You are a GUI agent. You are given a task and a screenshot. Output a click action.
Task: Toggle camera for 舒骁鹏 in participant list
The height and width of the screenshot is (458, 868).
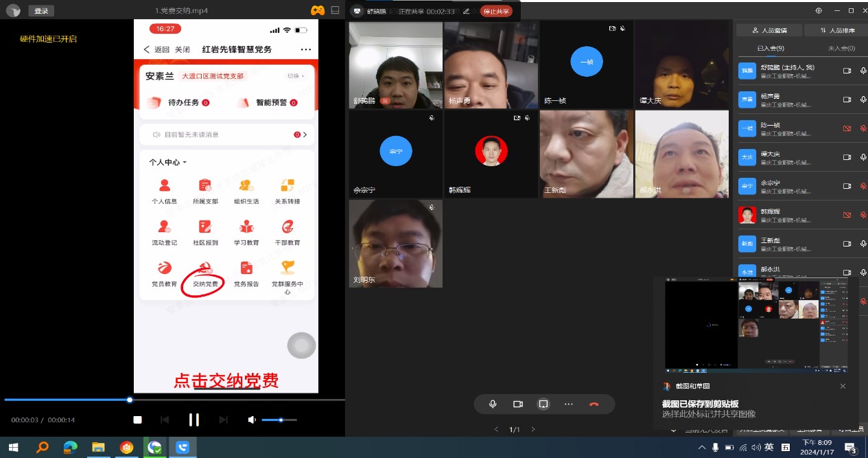click(x=847, y=71)
